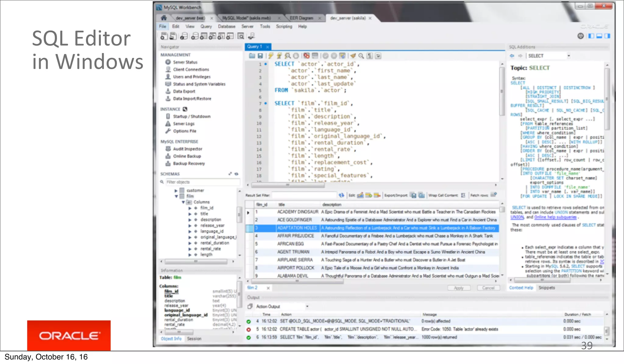Screen dimensions: 624x364
Task: Collapse the Columns node under film
Action: [183, 202]
